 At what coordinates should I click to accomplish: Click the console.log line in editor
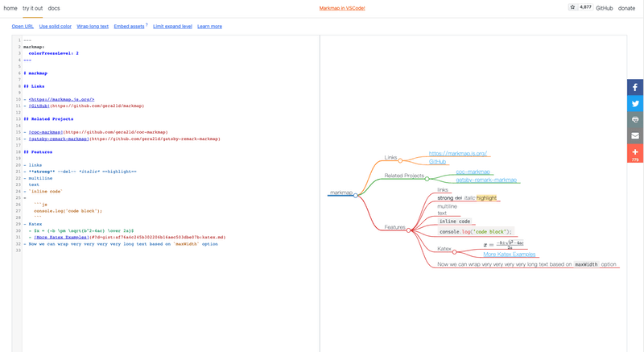click(68, 211)
